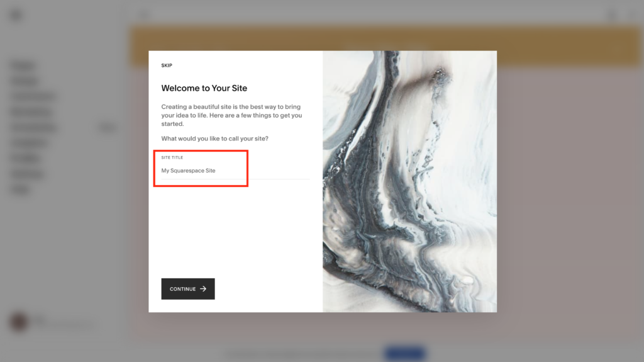Screen dimensions: 644x362
Task: Select the fourth blurred sidebar menu item
Action: tap(31, 112)
